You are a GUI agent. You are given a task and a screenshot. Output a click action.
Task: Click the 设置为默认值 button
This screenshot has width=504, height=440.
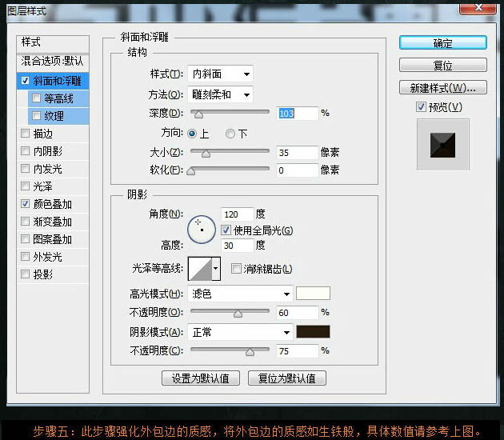click(201, 378)
